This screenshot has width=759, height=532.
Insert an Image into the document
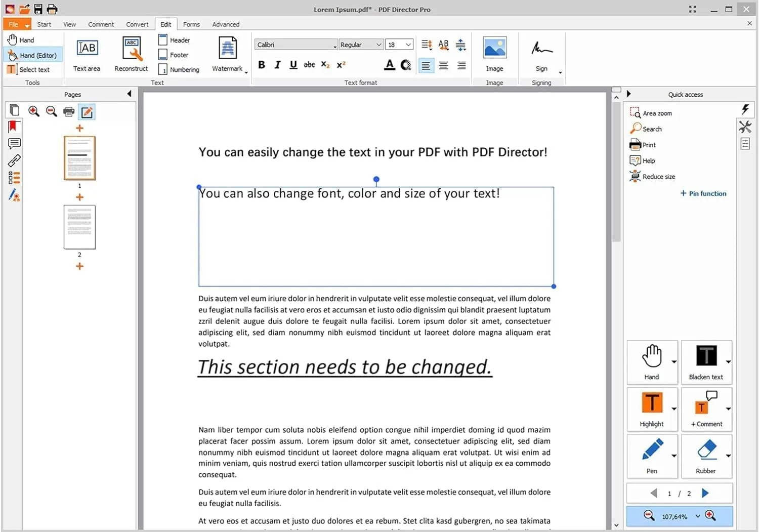(x=494, y=53)
